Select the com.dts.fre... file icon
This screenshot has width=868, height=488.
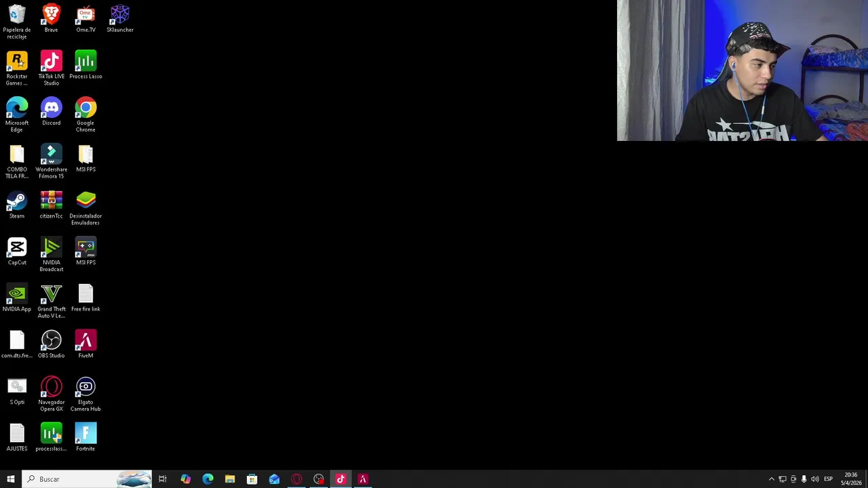pyautogui.click(x=17, y=344)
